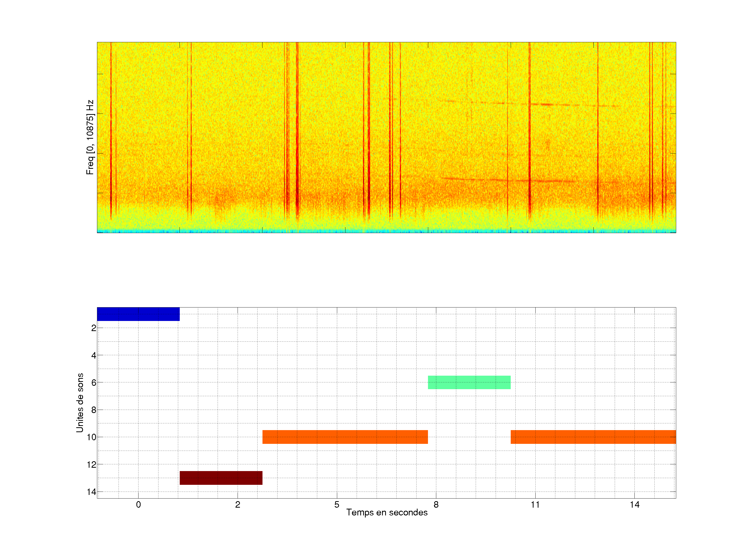Click the first orange bar at unit 10

pos(345,437)
